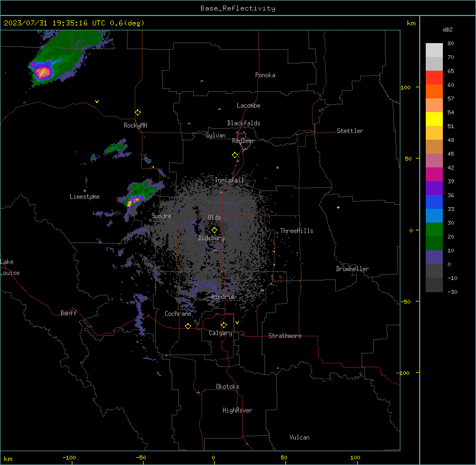Click the bottom-axis -50 km tick label

pyautogui.click(x=141, y=457)
